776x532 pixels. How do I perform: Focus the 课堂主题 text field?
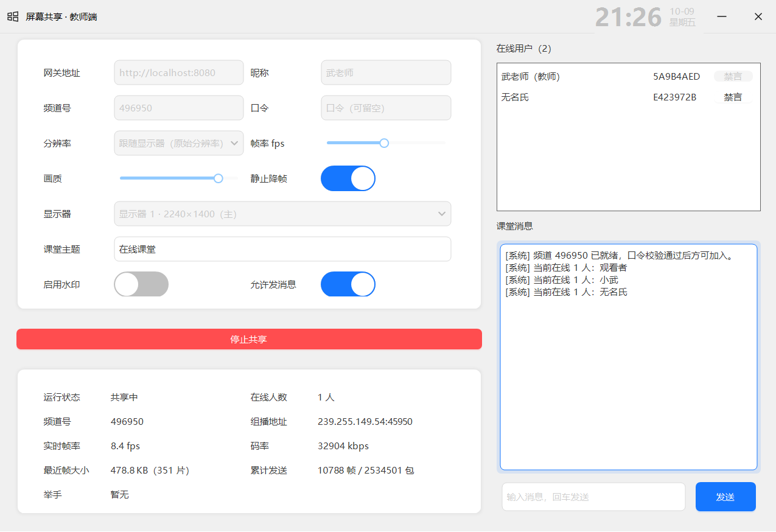[x=282, y=249]
